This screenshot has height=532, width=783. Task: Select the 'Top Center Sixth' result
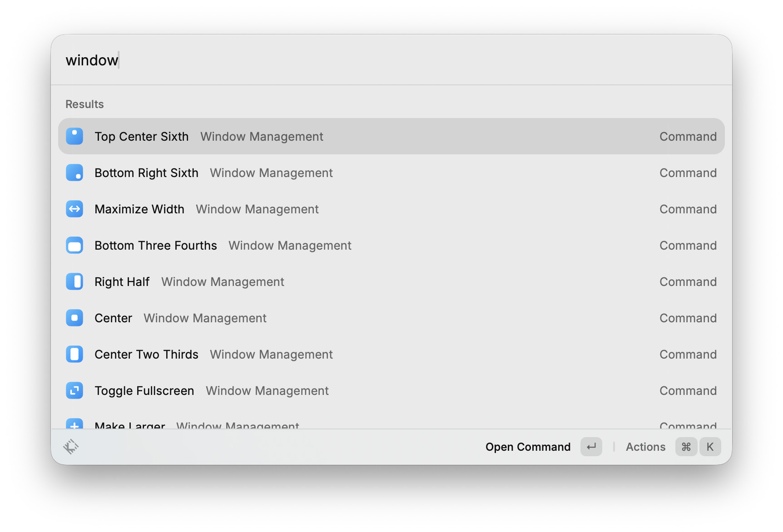click(x=391, y=136)
